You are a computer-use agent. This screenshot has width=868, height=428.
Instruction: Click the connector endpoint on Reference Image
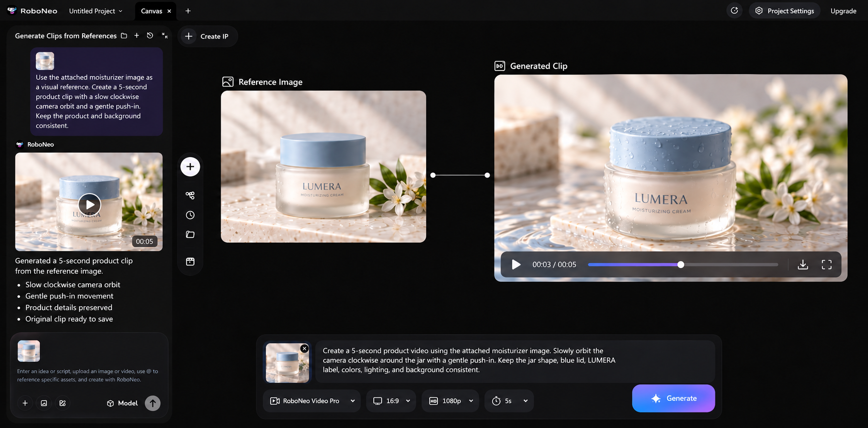tap(433, 175)
